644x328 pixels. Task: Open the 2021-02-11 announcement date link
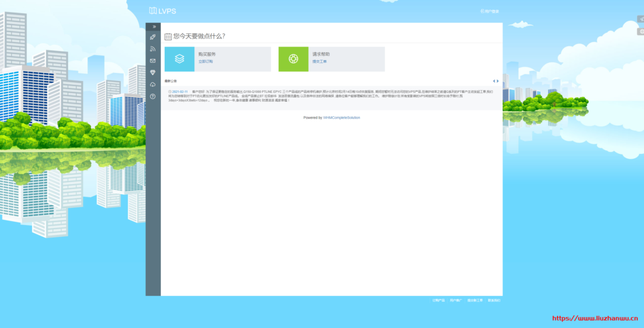click(x=180, y=92)
